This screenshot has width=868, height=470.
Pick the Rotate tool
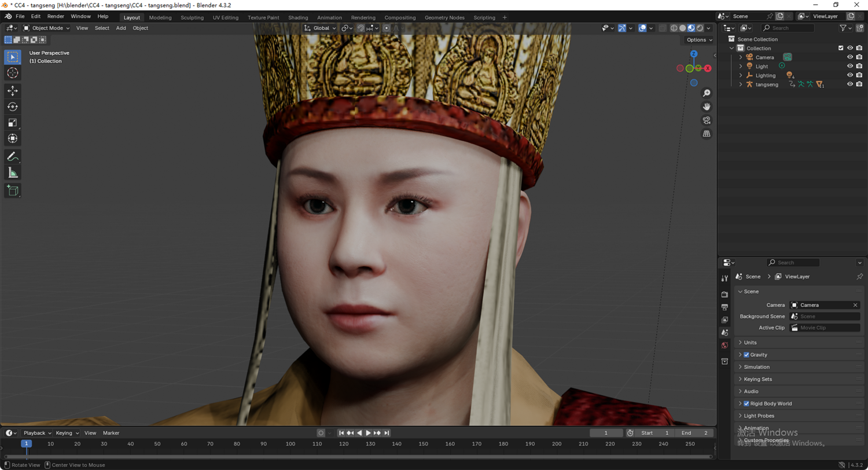(x=13, y=107)
